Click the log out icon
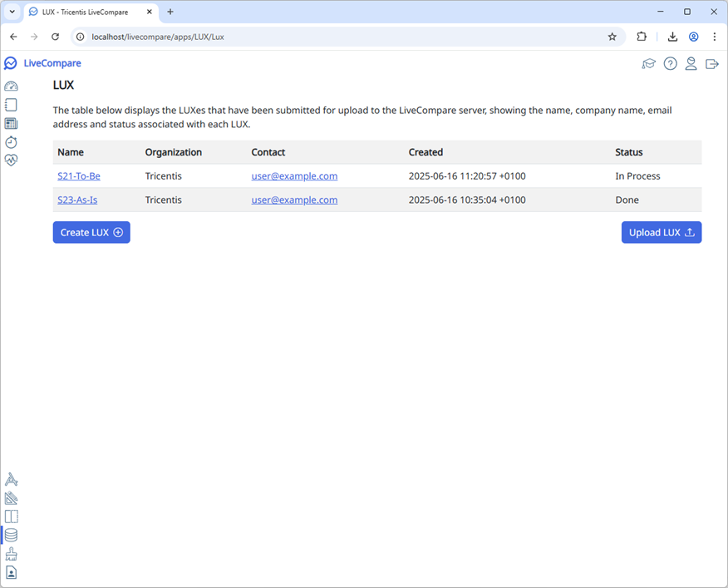The width and height of the screenshot is (728, 588). coord(711,64)
